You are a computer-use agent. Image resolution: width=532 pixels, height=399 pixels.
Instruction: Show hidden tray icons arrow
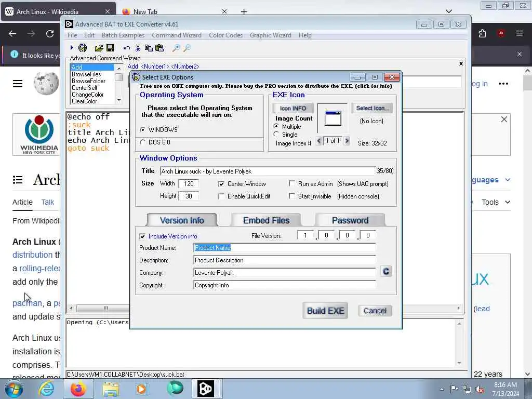[x=442, y=389]
